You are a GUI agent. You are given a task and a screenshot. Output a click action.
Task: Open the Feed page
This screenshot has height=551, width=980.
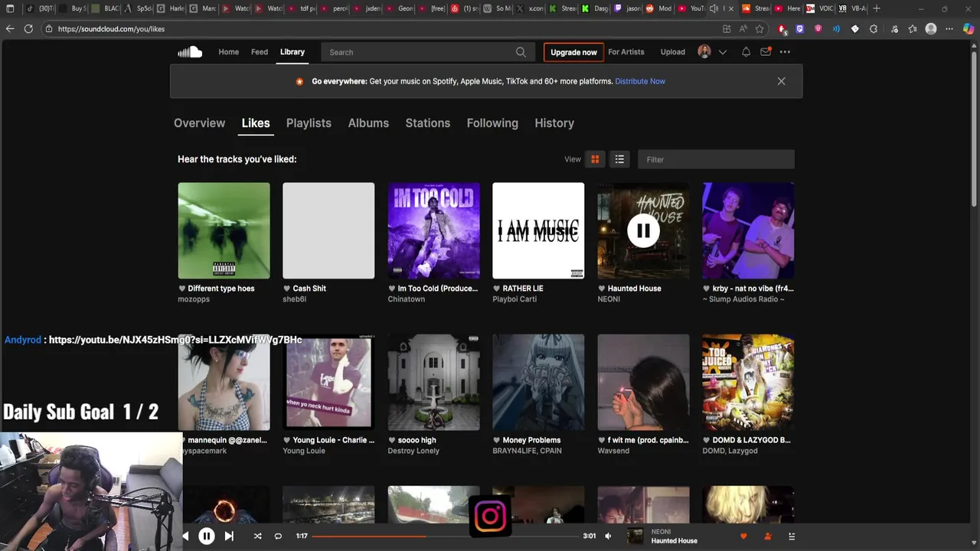click(260, 52)
